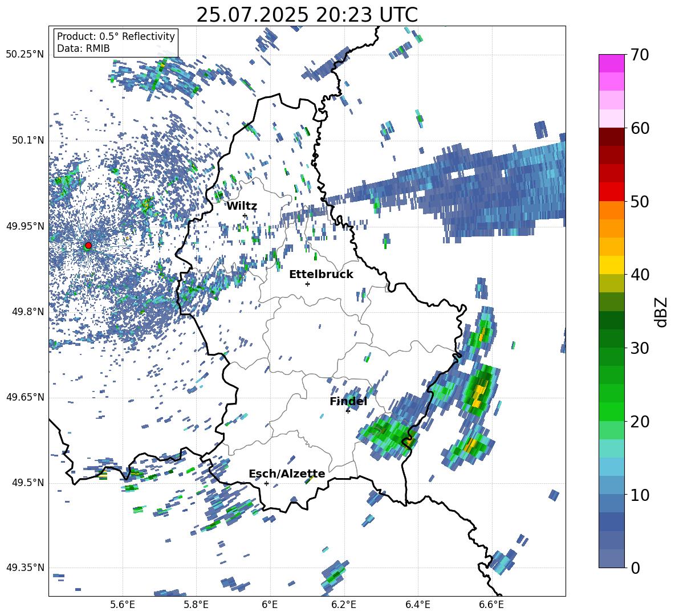Click the 50.25°N latitude label
The width and height of the screenshot is (675, 616).
(25, 55)
